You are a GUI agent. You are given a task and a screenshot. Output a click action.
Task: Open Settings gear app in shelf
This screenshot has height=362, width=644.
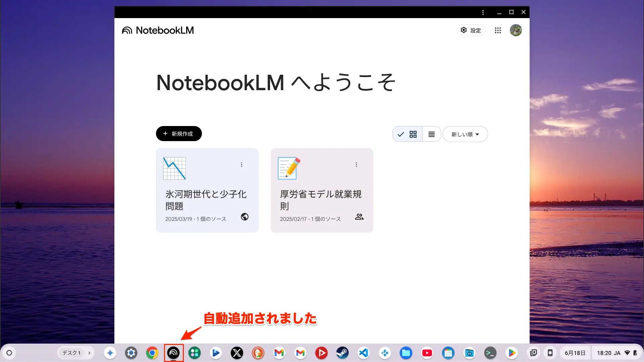pyautogui.click(x=131, y=353)
